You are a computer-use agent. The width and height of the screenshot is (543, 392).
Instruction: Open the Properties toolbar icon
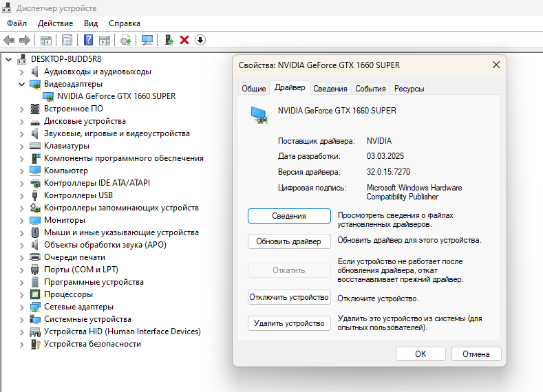pyautogui.click(x=67, y=40)
